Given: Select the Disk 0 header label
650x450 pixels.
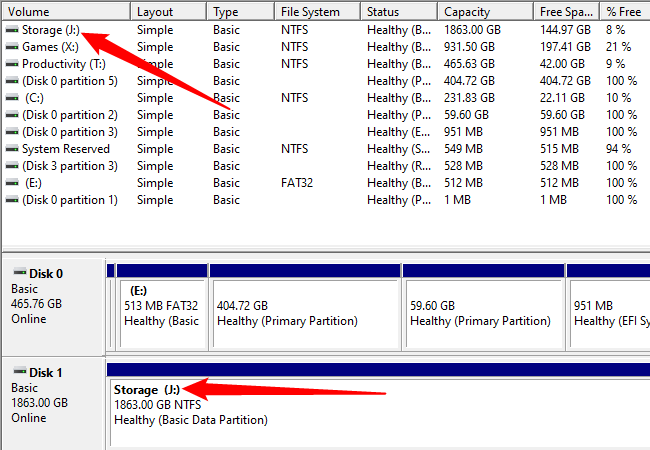Looking at the screenshot, I should [x=46, y=273].
